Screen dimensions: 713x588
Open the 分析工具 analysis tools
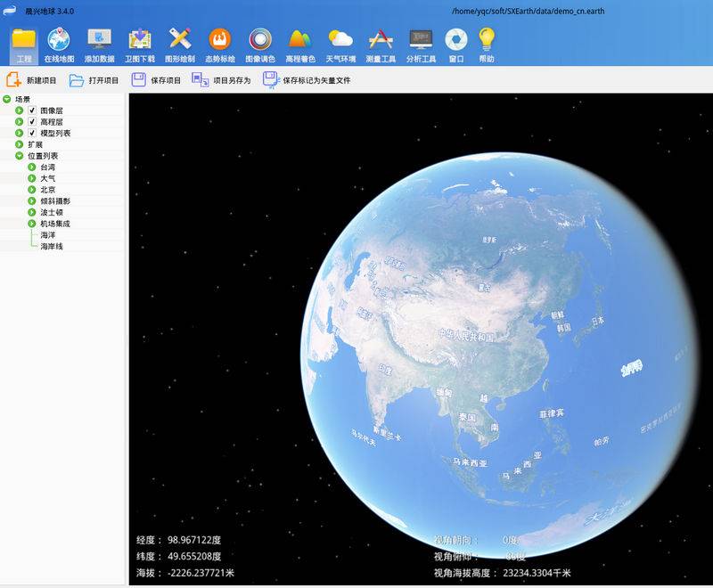[x=421, y=45]
